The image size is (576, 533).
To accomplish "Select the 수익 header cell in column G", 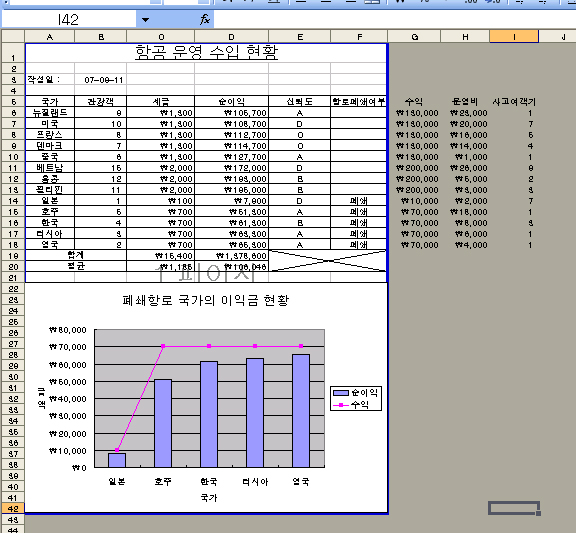I will click(x=414, y=101).
